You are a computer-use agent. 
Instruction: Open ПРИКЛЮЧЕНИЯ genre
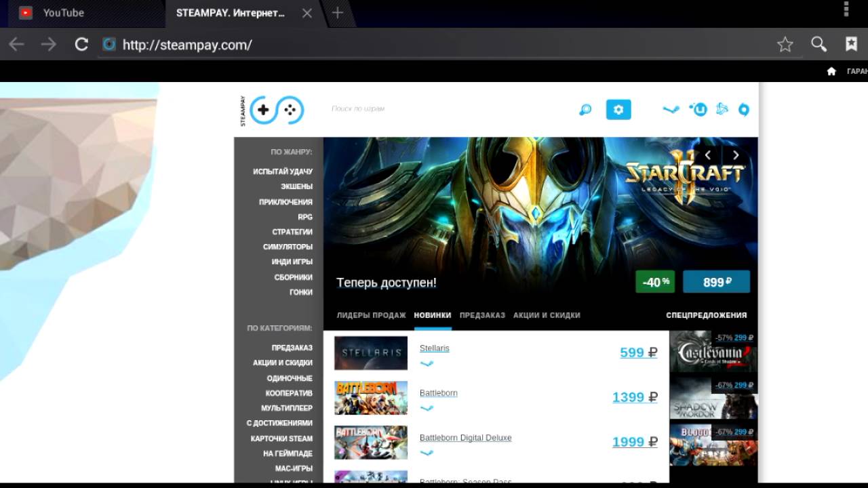pos(285,202)
